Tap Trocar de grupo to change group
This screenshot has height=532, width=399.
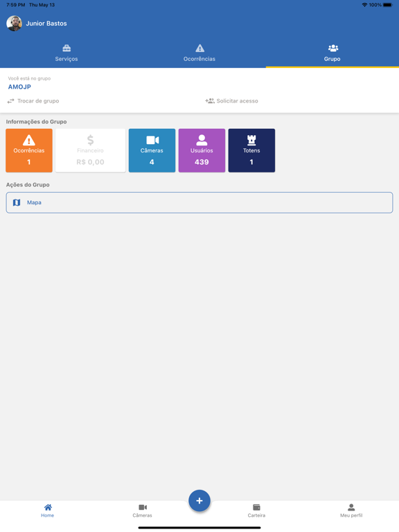click(x=33, y=100)
